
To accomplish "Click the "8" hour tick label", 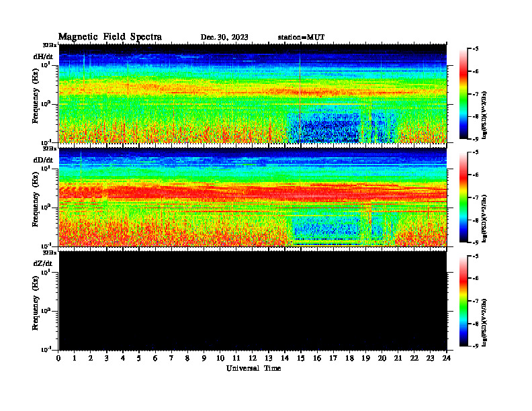I will point(187,358).
